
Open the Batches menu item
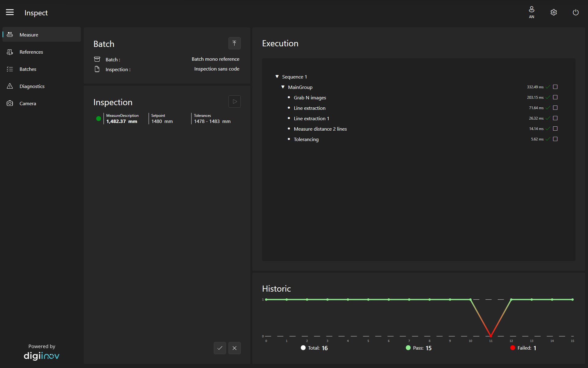(28, 69)
